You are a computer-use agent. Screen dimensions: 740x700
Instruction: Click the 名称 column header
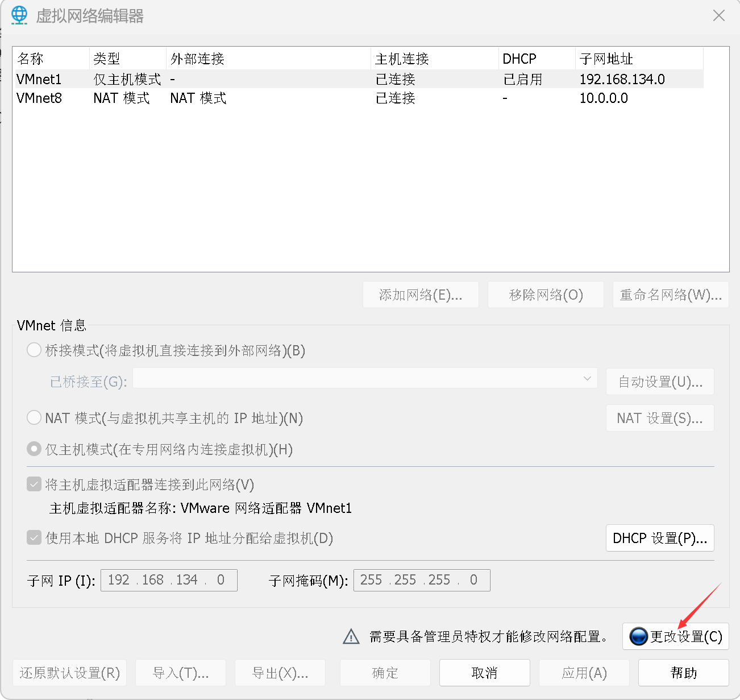click(x=51, y=59)
